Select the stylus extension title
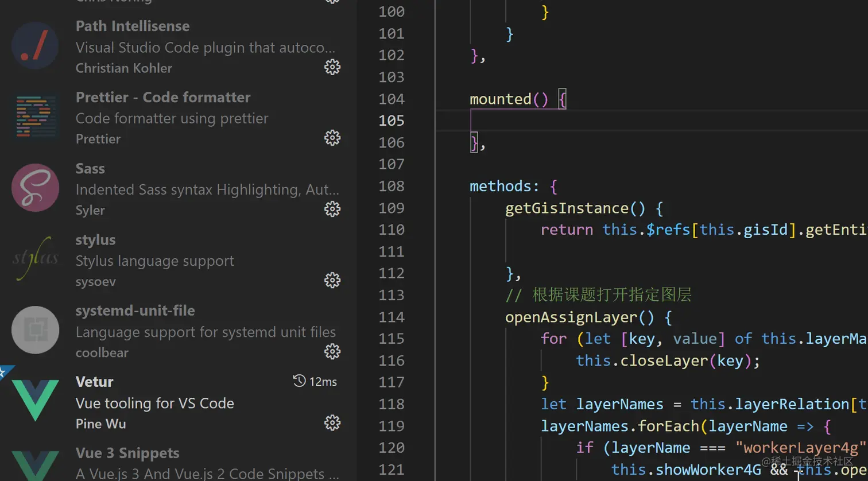The width and height of the screenshot is (868, 481). click(x=95, y=240)
